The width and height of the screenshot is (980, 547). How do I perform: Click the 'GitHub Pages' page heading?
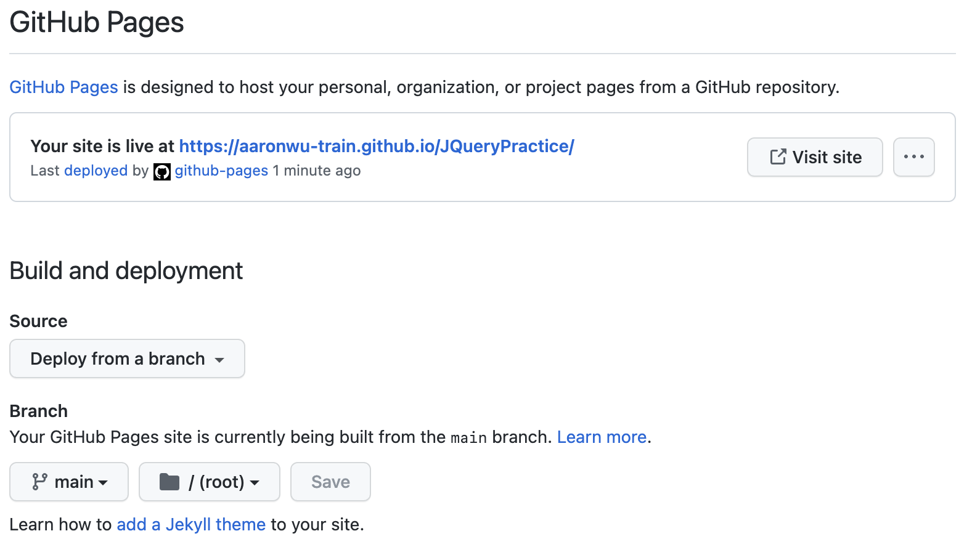(x=97, y=22)
